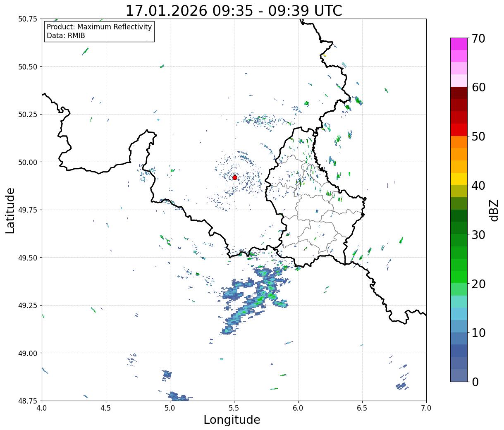
Task: Click latitude tick label 49.25
Action: pos(28,306)
